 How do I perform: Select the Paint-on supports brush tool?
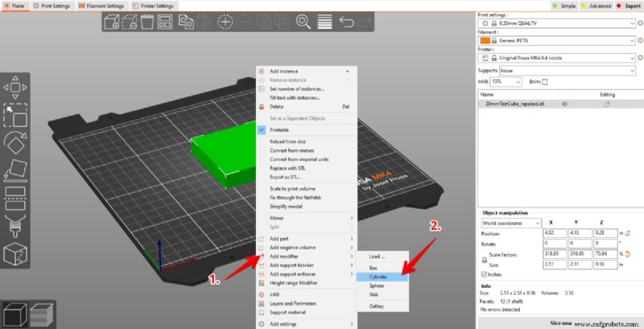(x=15, y=226)
